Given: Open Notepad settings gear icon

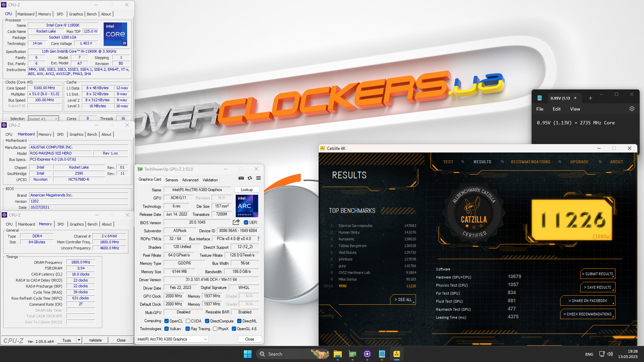Looking at the screenshot, I should click(x=632, y=109).
